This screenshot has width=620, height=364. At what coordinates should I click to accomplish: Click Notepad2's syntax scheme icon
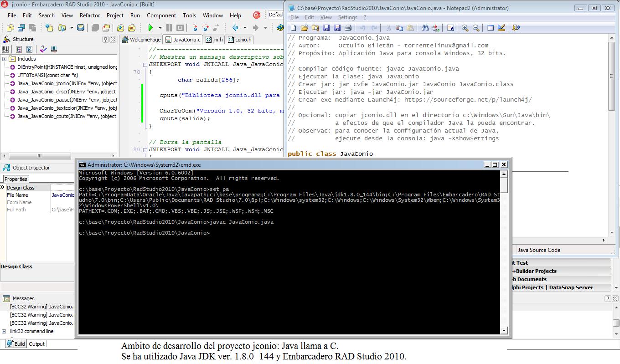(491, 28)
